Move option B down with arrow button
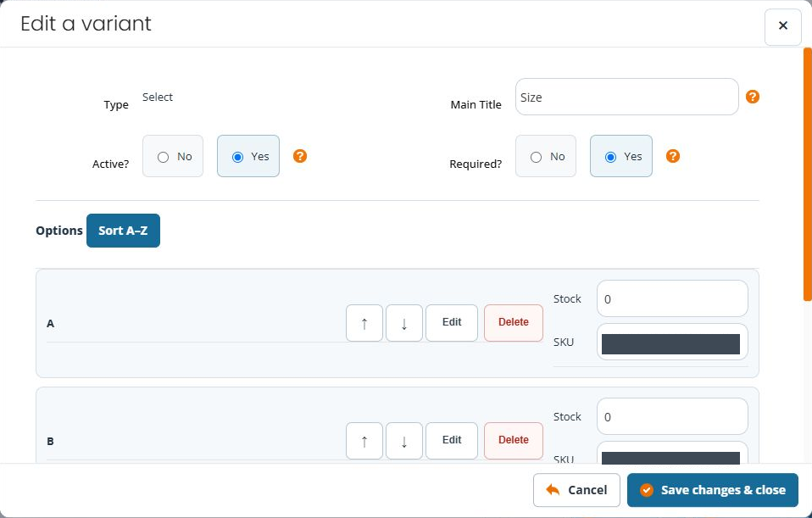Viewport: 812px width, 518px height. [x=404, y=441]
